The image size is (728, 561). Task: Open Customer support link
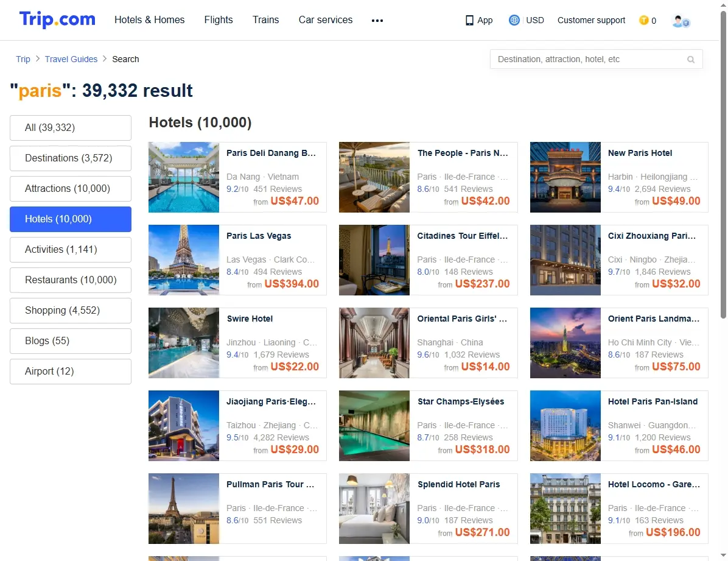pos(591,20)
